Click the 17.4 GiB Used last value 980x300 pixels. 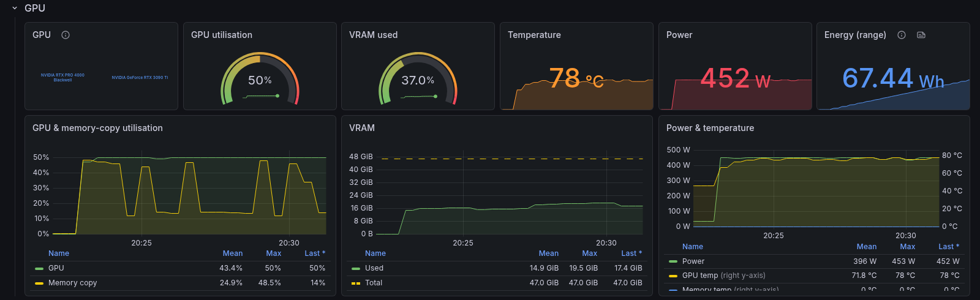point(628,268)
